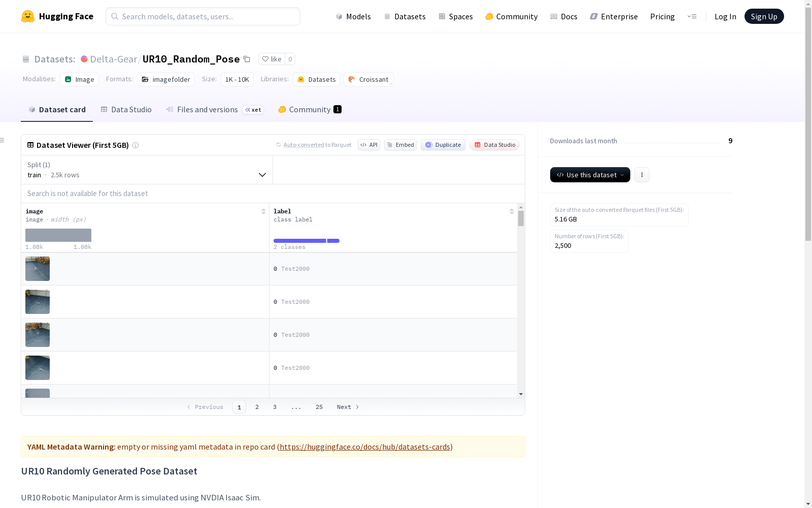Click the Embed button

coord(400,145)
